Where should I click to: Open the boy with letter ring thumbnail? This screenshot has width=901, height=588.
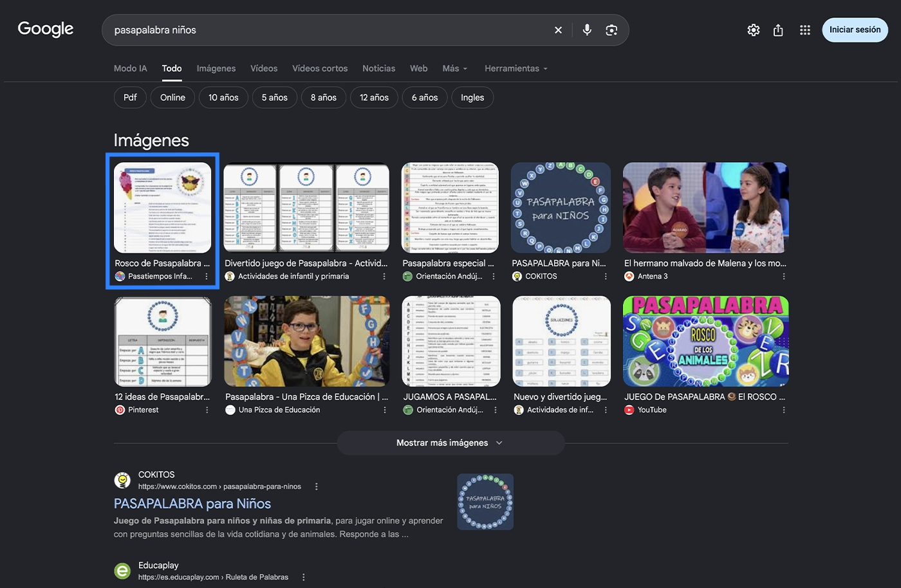(x=307, y=341)
